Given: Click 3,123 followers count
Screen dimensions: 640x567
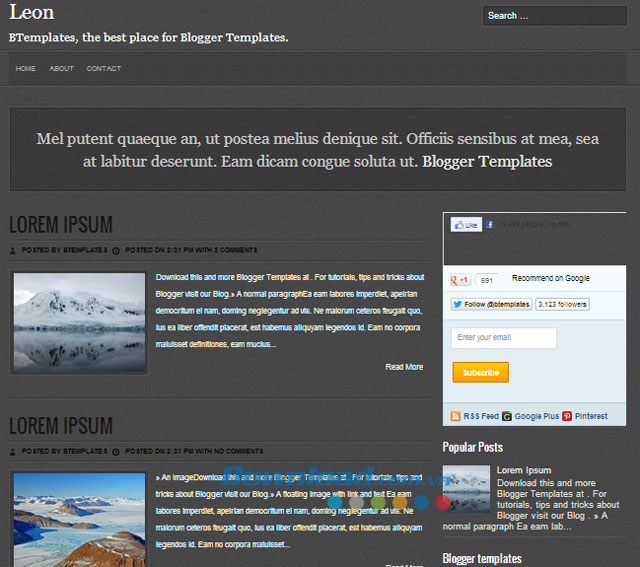Looking at the screenshot, I should (562, 305).
